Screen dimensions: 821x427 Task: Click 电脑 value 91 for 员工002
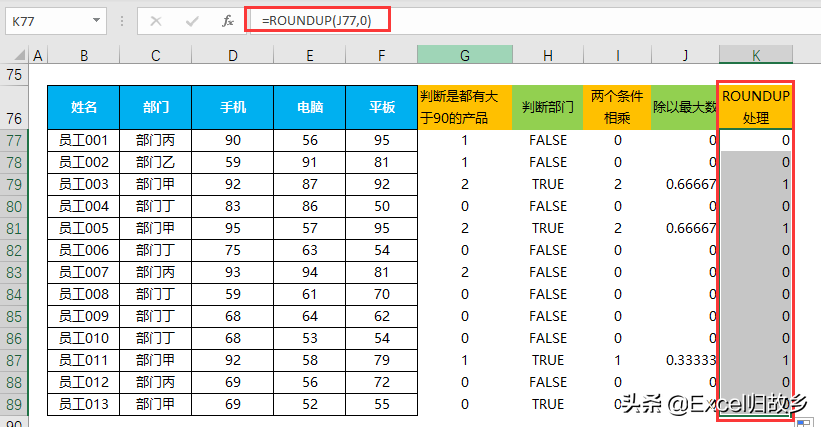(x=309, y=162)
